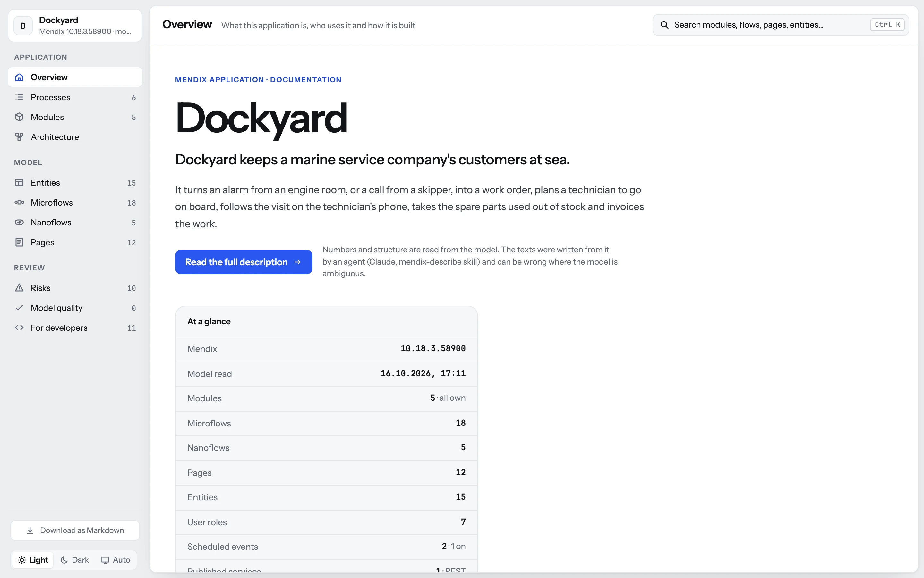
Task: Click the Entities table icon
Action: pos(19,182)
